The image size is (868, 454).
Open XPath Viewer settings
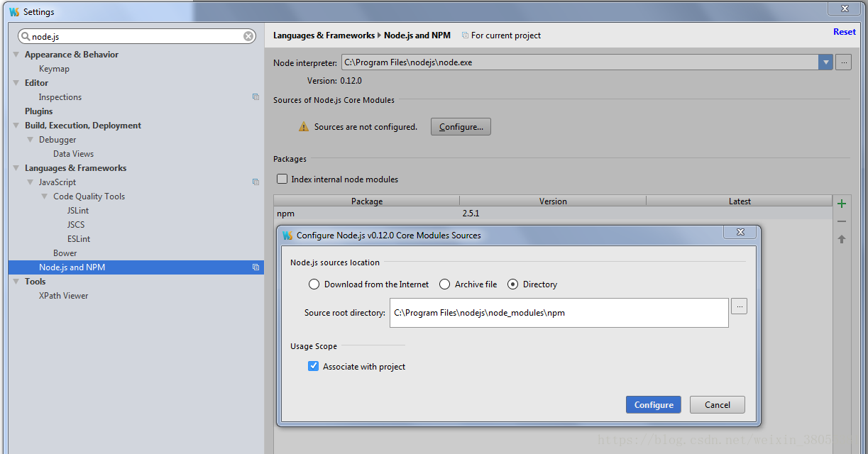pos(63,296)
